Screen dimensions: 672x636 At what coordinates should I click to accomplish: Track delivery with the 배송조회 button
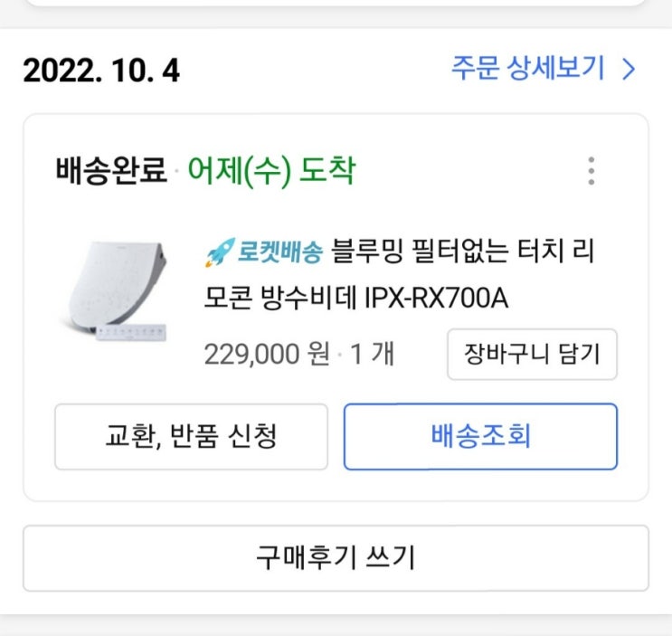click(480, 437)
